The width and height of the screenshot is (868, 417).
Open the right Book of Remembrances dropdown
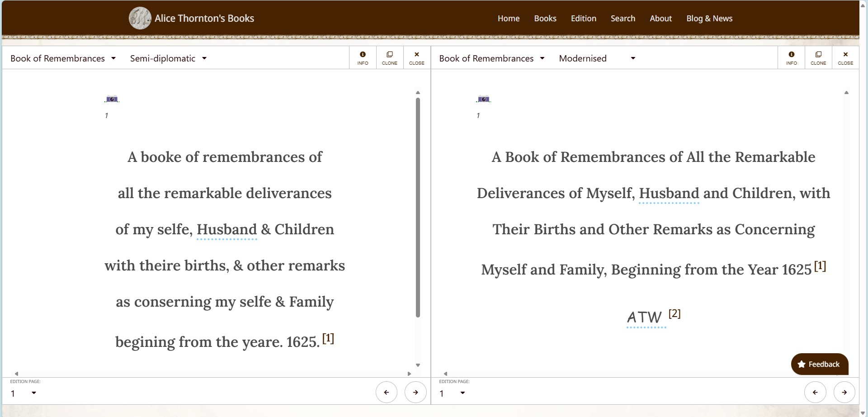click(x=492, y=58)
